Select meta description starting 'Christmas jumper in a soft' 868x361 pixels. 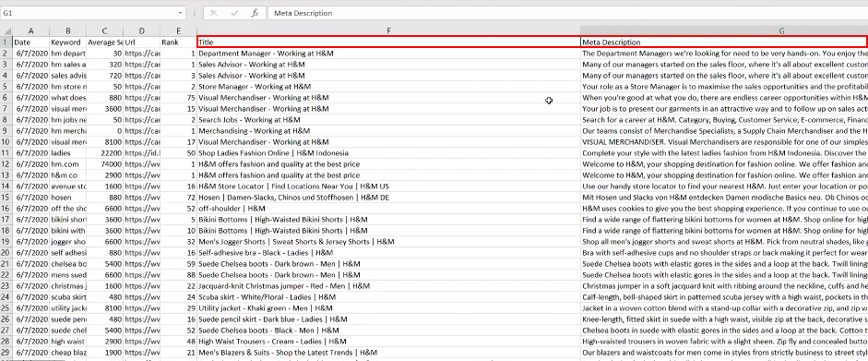(724, 285)
